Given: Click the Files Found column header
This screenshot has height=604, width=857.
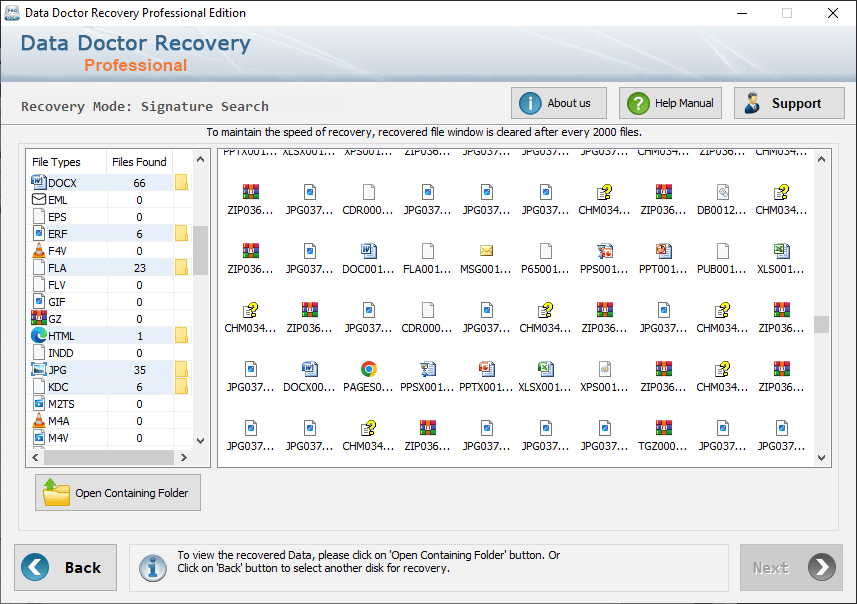Looking at the screenshot, I should pos(139,162).
